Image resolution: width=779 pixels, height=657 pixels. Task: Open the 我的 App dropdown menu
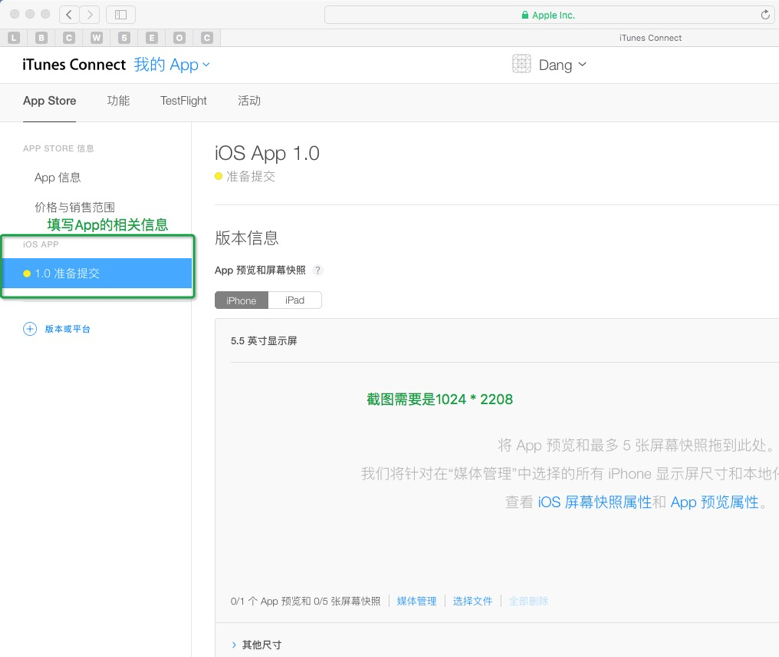172,65
